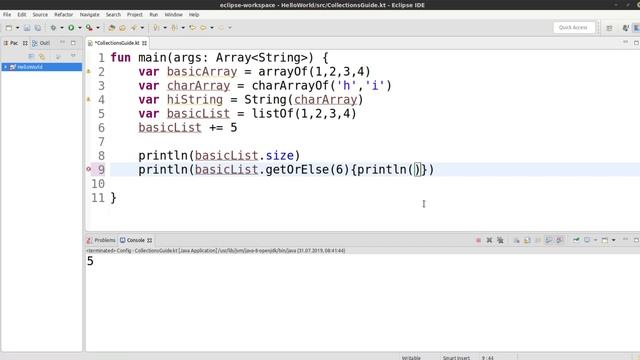Open the Run menu
The image size is (640, 360).
(153, 15)
